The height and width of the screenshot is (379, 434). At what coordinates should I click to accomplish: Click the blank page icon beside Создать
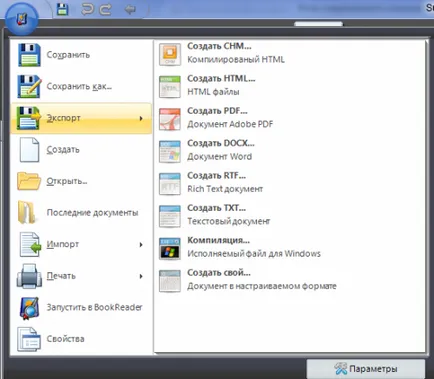(x=29, y=150)
